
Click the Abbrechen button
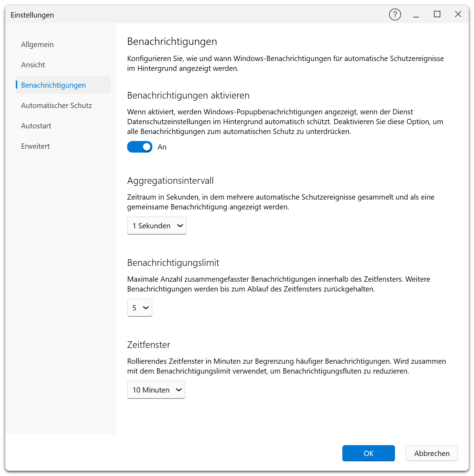point(432,453)
